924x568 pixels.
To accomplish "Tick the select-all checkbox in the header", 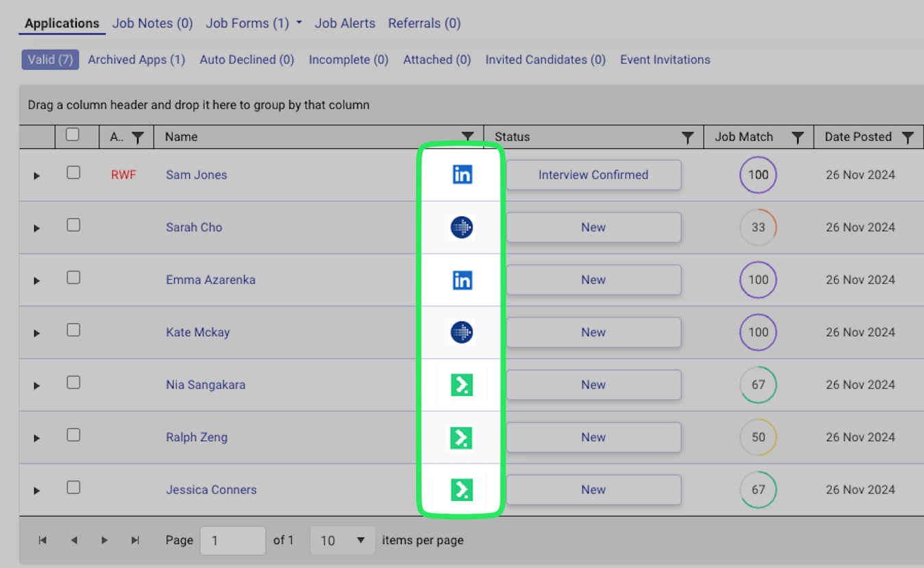I will pyautogui.click(x=73, y=135).
